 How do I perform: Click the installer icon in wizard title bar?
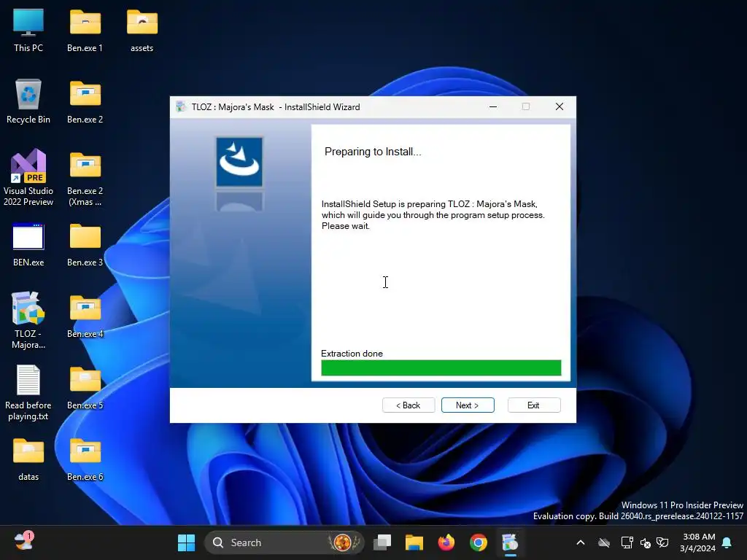click(x=181, y=106)
